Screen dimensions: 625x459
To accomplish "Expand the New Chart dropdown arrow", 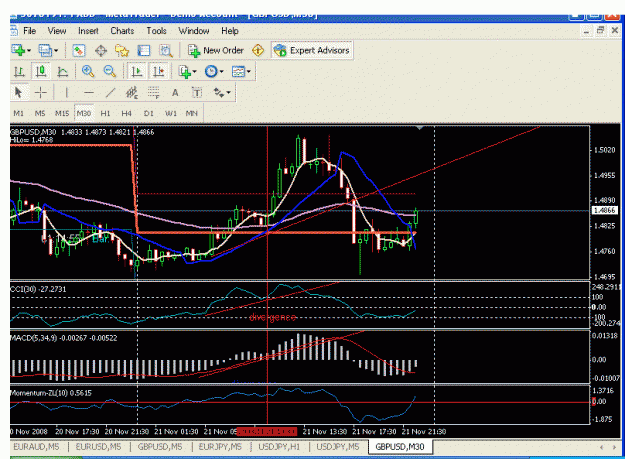I will click(x=29, y=51).
